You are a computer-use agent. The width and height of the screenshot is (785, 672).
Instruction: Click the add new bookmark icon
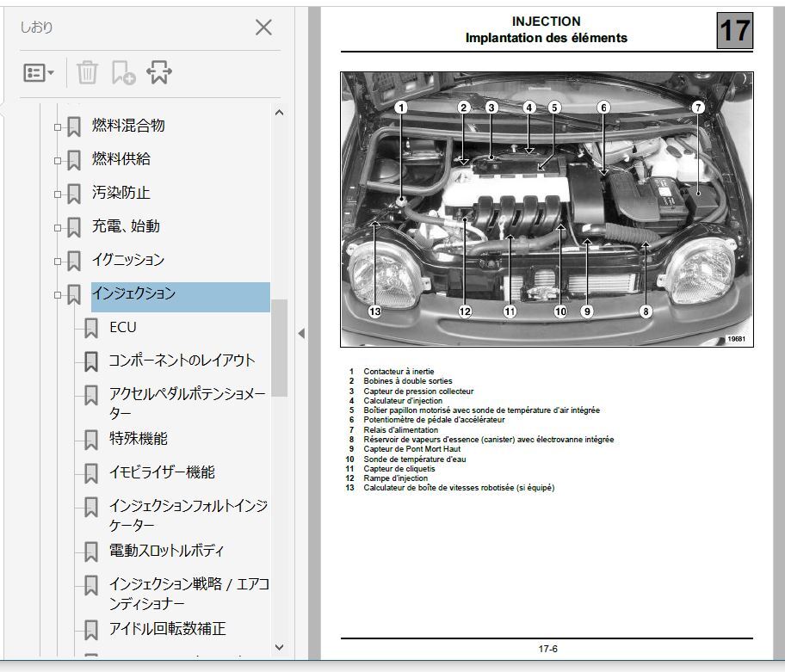(123, 72)
